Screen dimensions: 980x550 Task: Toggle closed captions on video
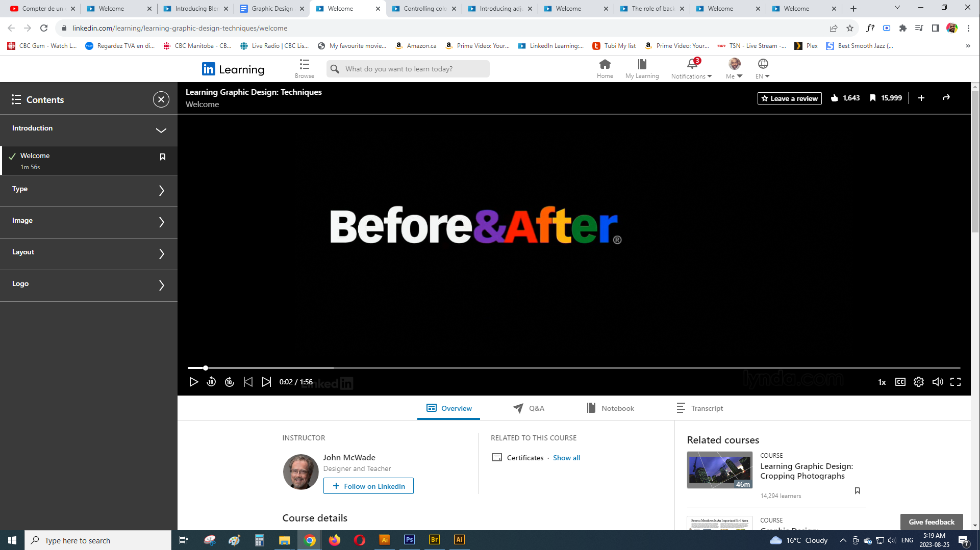coord(900,382)
